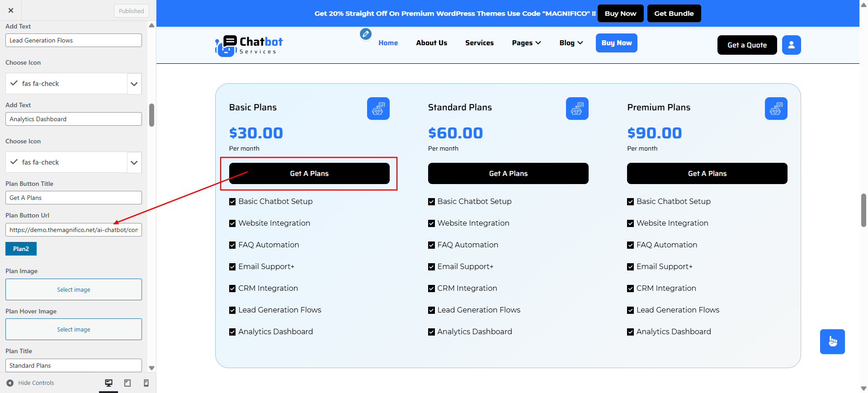
Task: Click Get a Quote button
Action: (x=747, y=45)
